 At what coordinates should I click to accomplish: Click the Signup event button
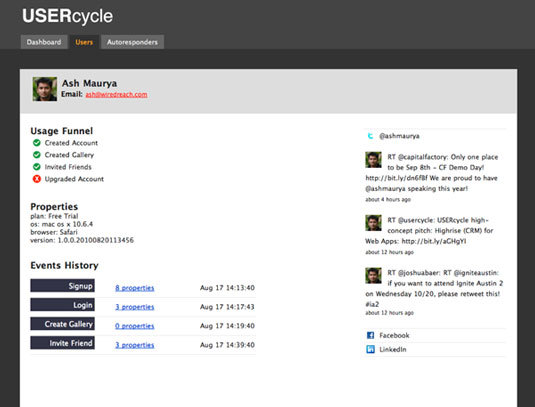(x=62, y=286)
